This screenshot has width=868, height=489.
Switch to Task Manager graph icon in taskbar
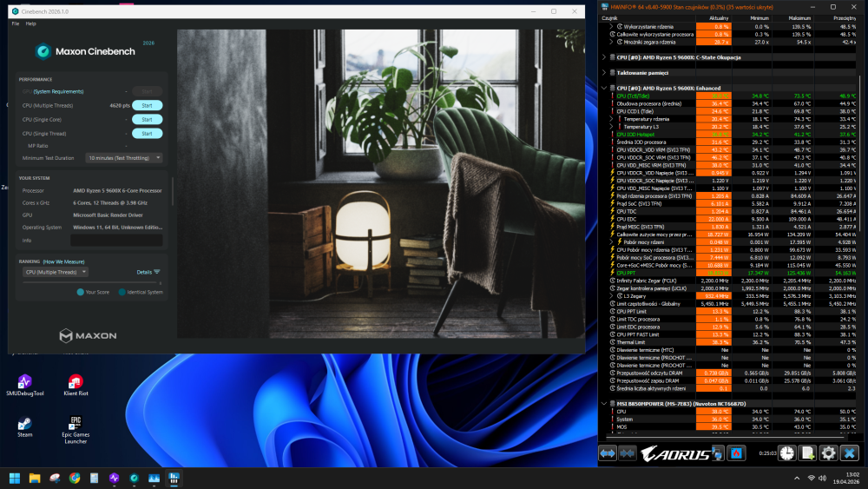[x=154, y=478]
